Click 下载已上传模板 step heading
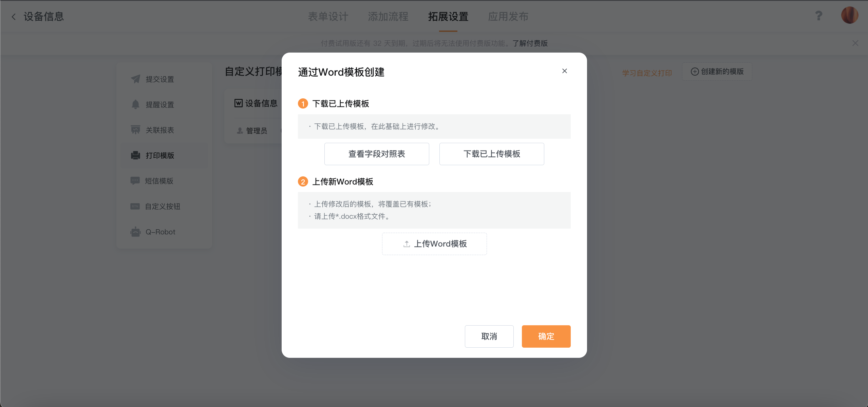 [x=341, y=103]
